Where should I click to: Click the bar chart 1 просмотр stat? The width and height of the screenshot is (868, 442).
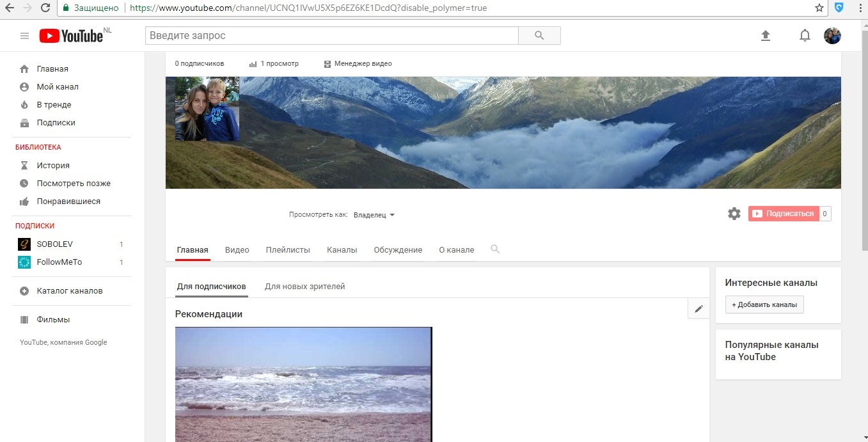pyautogui.click(x=274, y=64)
